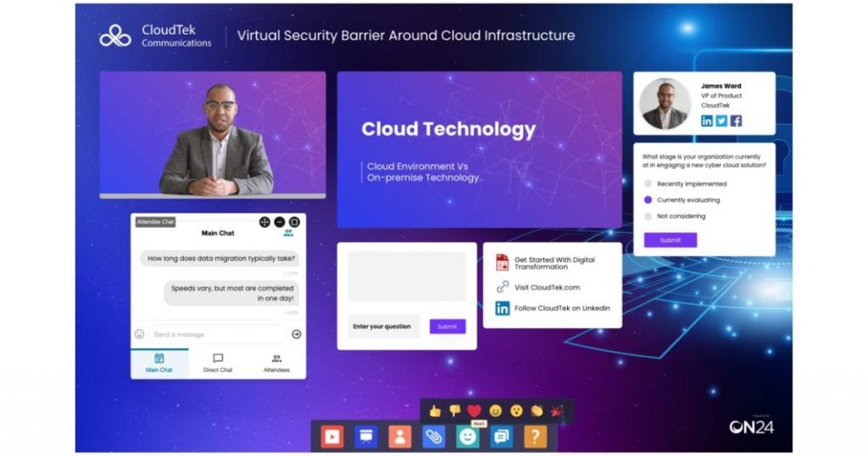868x456 pixels.
Task: Click the question mark help dock icon
Action: tap(535, 436)
